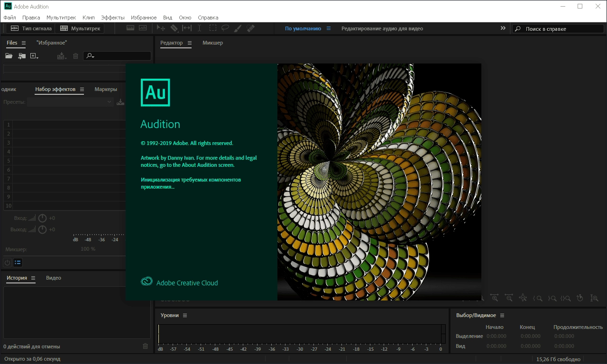This screenshot has width=607, height=364.
Task: Show the spectral frequency display
Action: 130,28
